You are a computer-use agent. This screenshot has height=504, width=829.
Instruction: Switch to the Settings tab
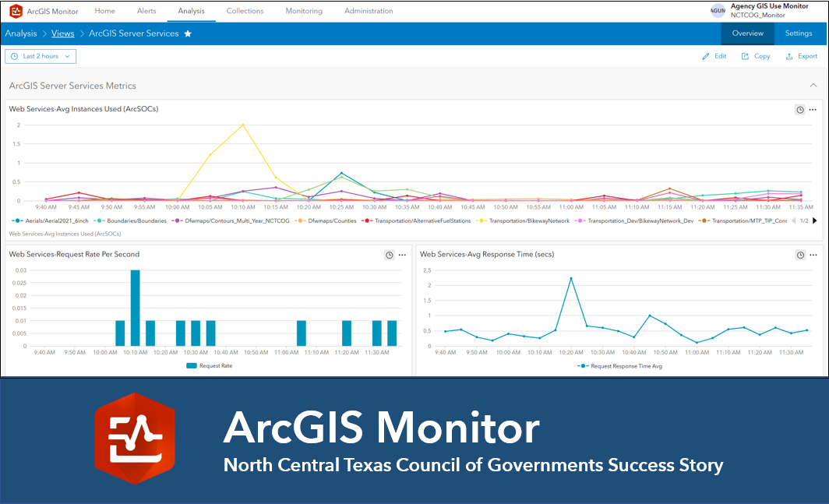point(799,33)
